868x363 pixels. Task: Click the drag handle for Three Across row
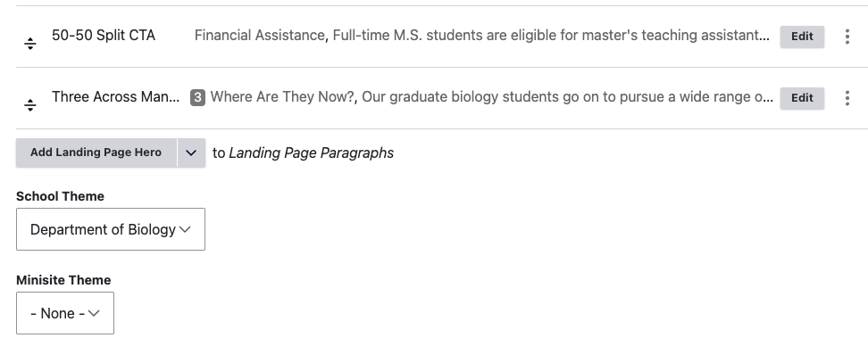[30, 105]
